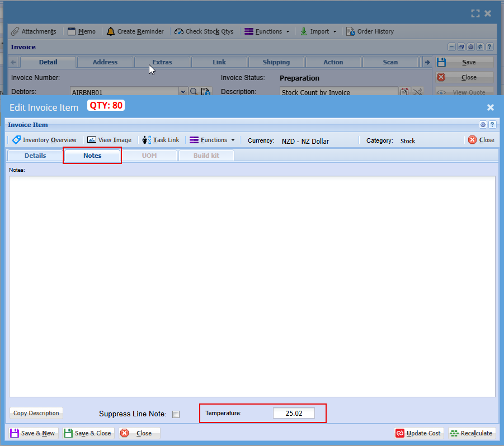
Task: Click the Attachments button
Action: point(34,31)
